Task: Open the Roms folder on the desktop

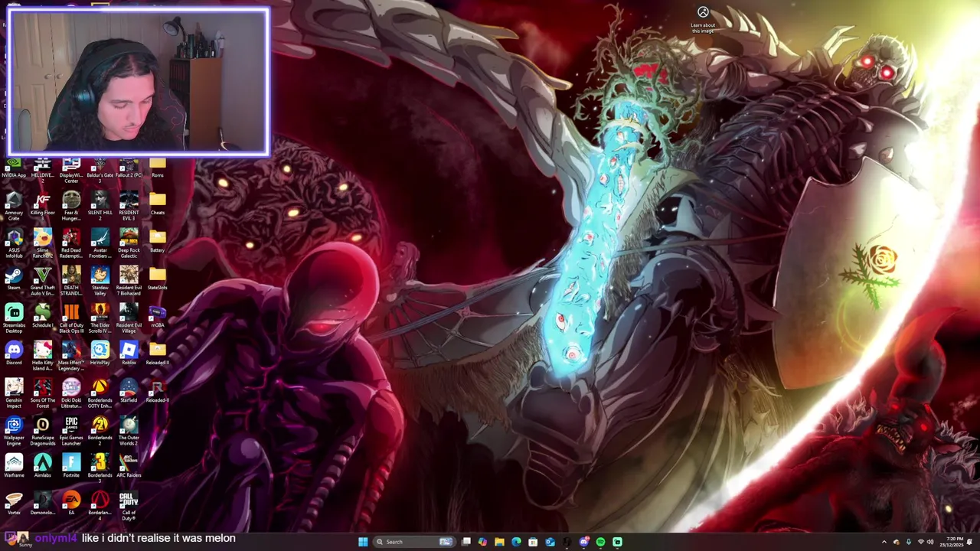Action: point(158,168)
